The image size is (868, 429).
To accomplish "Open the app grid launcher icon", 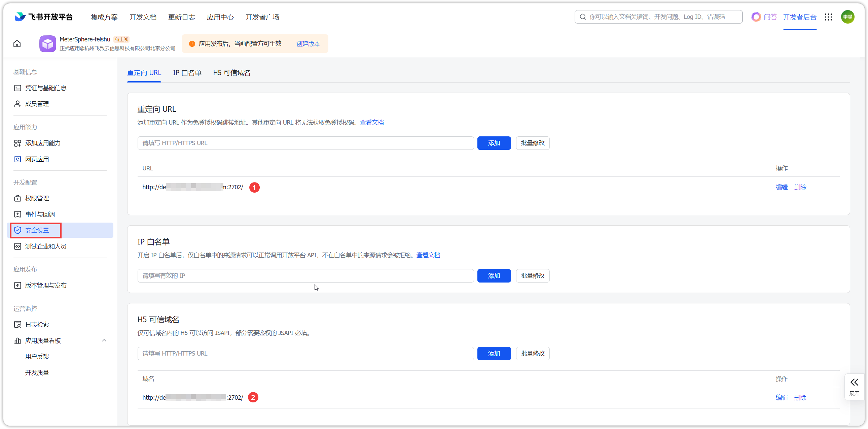I will [x=828, y=17].
